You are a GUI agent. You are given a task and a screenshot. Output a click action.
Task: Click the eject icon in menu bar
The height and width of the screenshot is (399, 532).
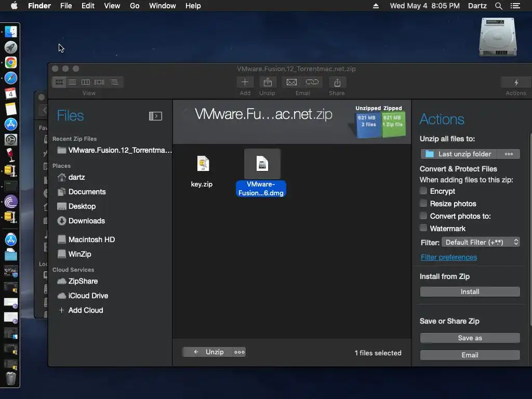click(x=376, y=6)
